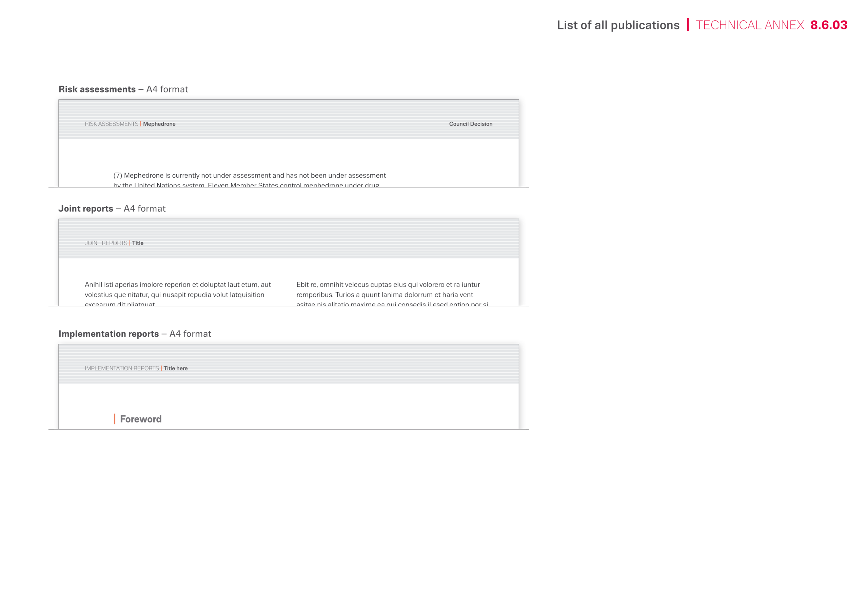
Task: Click the "List of all publications" page title
Action: click(x=618, y=25)
